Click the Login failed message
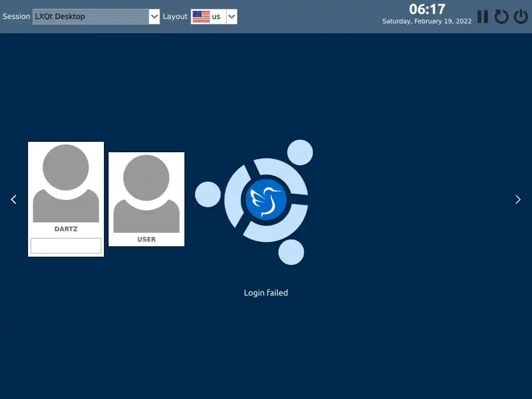Image resolution: width=532 pixels, height=399 pixels. click(265, 293)
